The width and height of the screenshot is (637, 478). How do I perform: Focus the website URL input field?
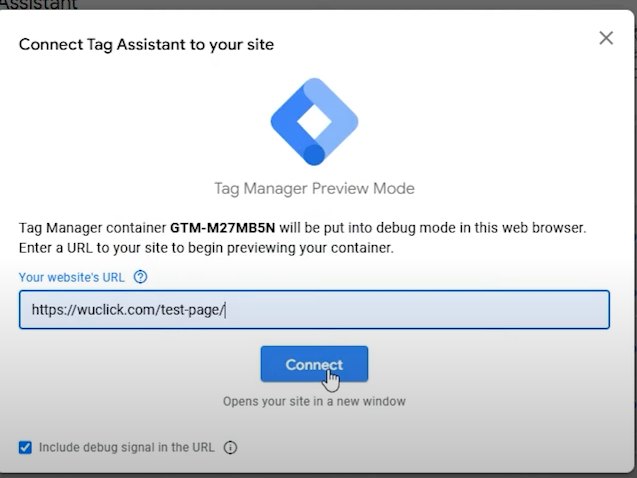(314, 309)
